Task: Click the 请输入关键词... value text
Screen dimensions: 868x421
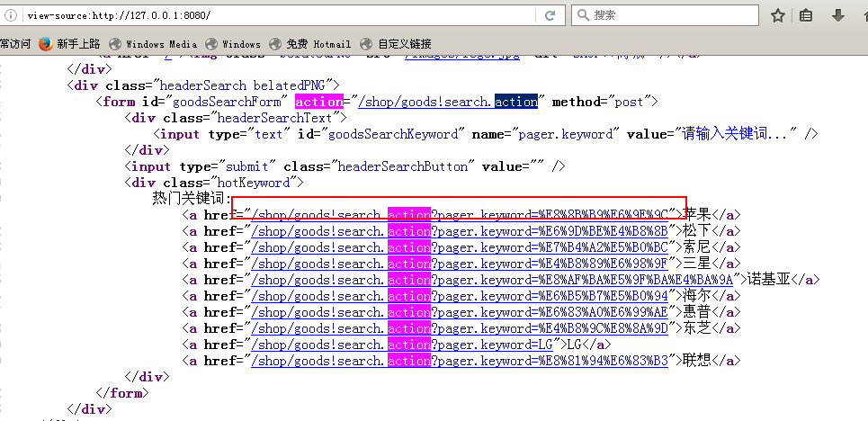Action: (x=735, y=134)
